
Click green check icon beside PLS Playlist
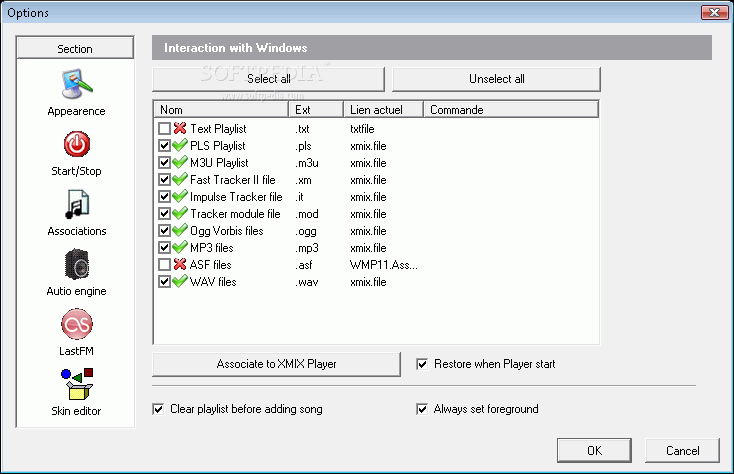pyautogui.click(x=180, y=146)
